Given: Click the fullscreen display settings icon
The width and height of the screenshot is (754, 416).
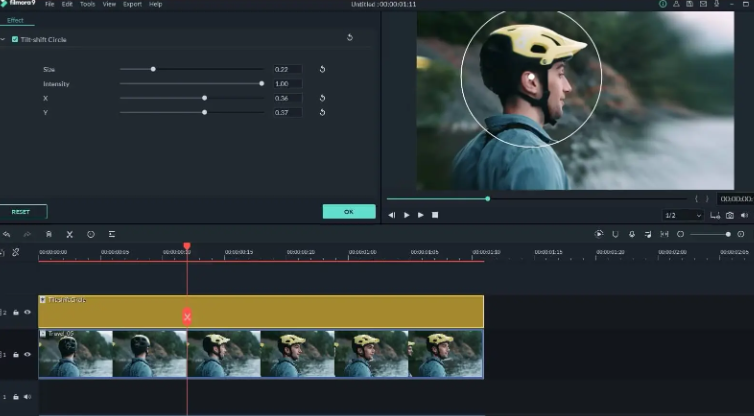Looking at the screenshot, I should tap(715, 215).
